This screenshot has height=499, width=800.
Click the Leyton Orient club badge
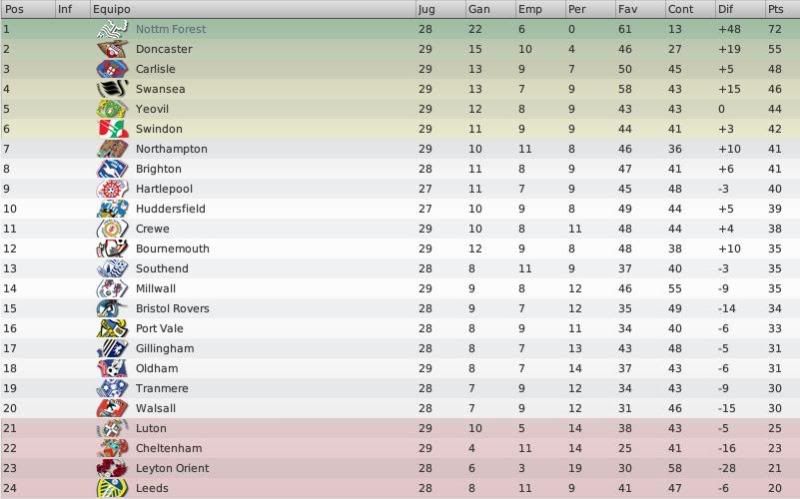pyautogui.click(x=112, y=468)
